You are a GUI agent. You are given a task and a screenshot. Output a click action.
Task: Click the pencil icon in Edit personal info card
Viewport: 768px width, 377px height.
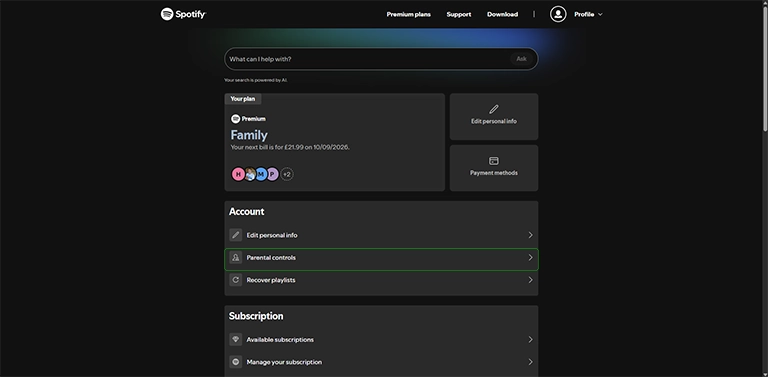click(494, 109)
